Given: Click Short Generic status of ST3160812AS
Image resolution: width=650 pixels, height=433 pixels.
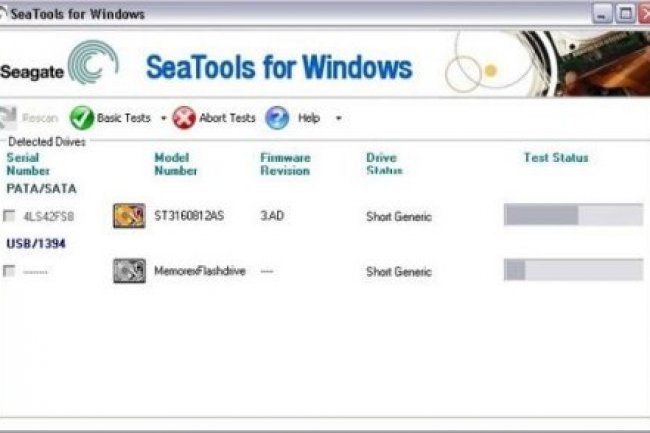Looking at the screenshot, I should [399, 217].
